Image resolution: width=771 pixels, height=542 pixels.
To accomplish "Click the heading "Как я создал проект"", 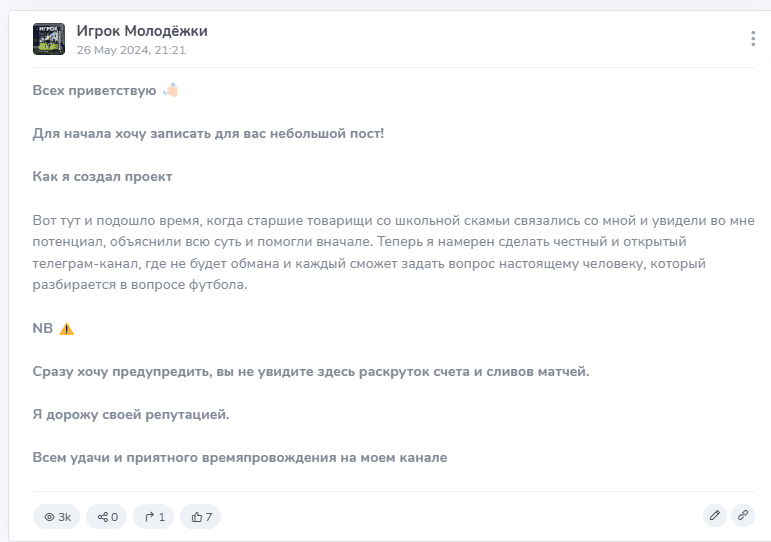I will (102, 177).
